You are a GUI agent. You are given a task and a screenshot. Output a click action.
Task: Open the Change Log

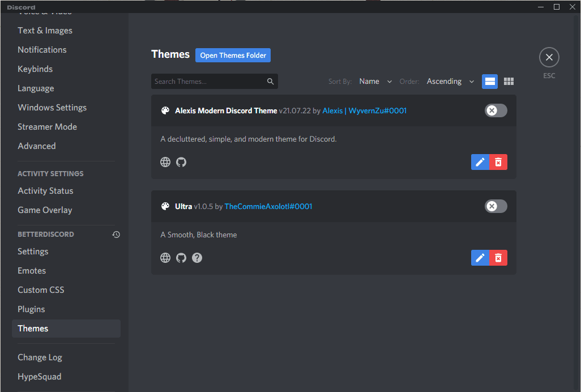pos(40,357)
